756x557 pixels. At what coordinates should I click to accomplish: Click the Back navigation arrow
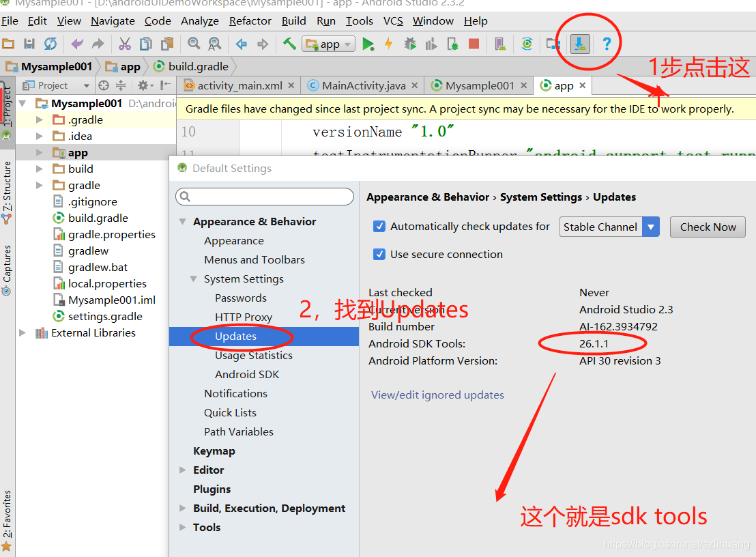pyautogui.click(x=241, y=44)
